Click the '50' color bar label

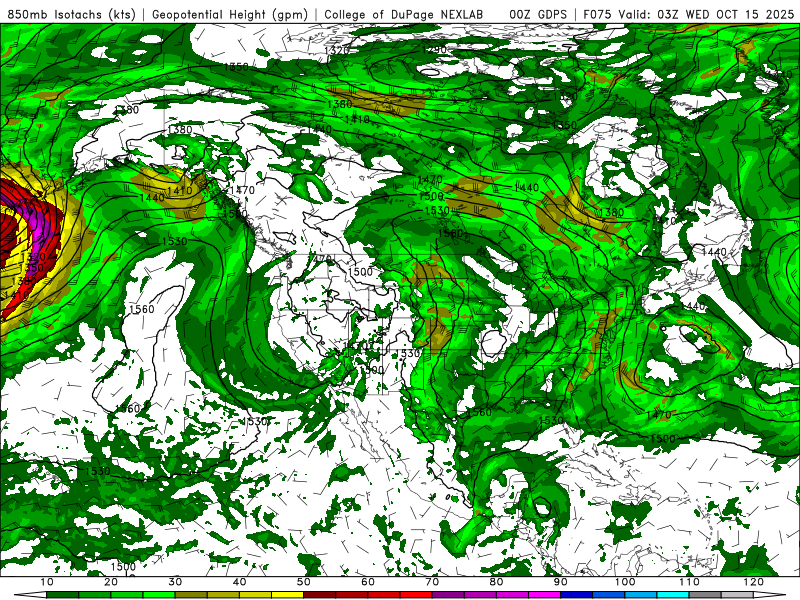(304, 582)
